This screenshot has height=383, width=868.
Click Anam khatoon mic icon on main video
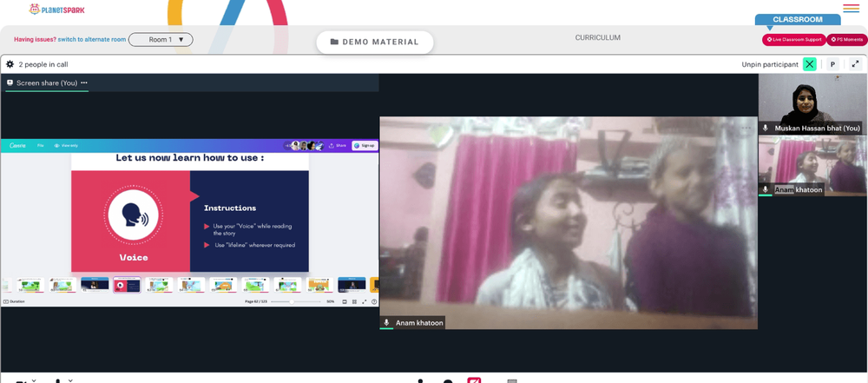point(386,322)
